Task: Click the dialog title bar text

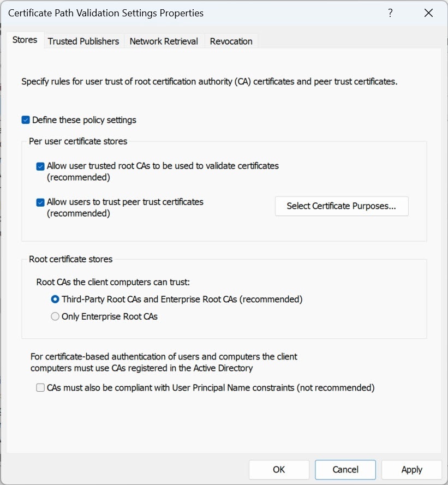Action: click(x=106, y=13)
